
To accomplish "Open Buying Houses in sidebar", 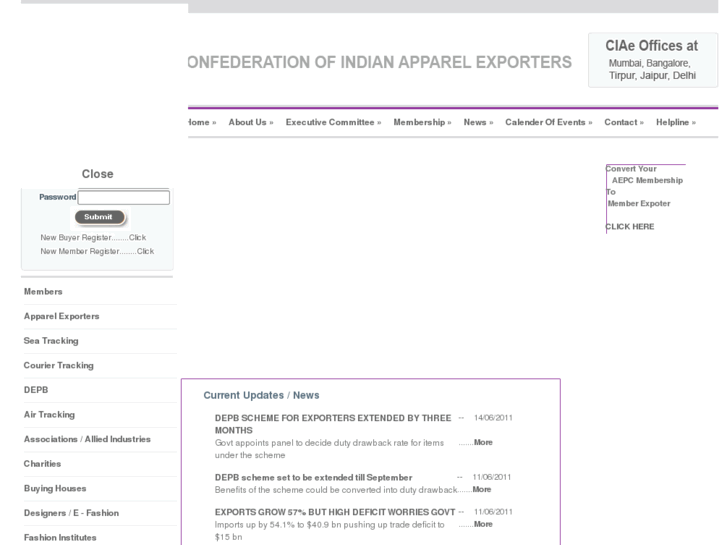I will [x=55, y=488].
